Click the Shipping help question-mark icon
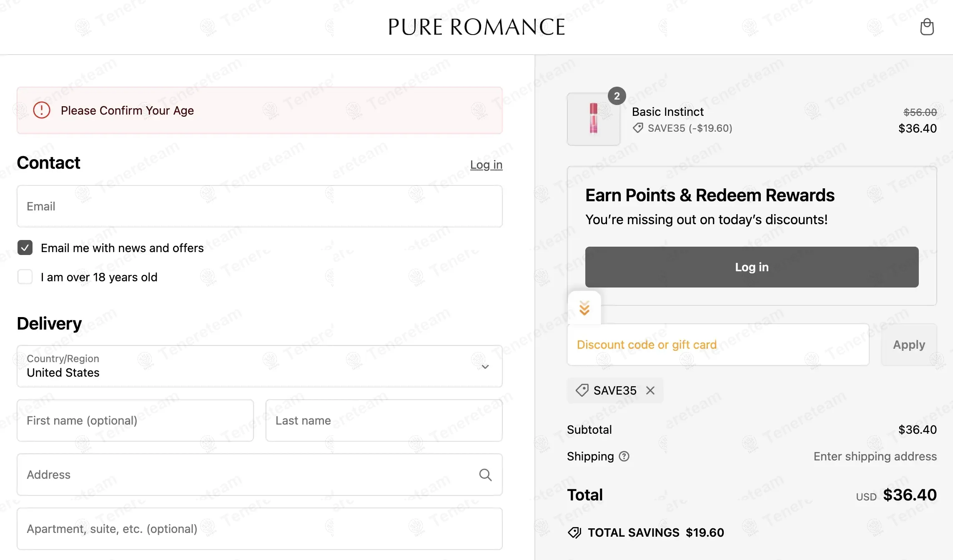The height and width of the screenshot is (560, 953). (624, 456)
